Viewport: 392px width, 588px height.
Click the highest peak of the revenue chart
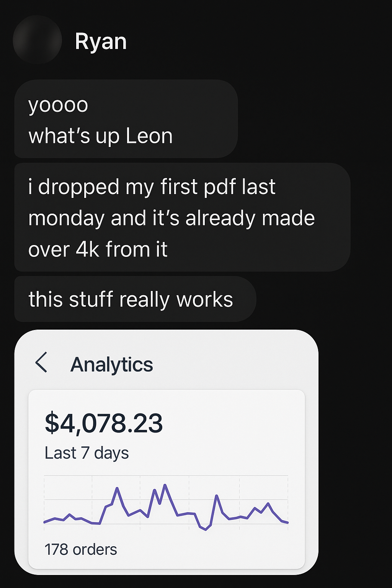coord(165,485)
